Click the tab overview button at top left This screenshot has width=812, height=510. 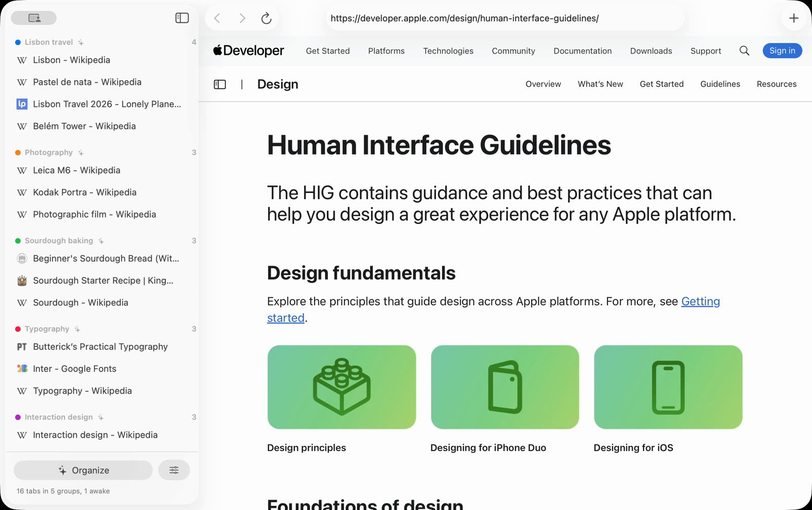click(x=34, y=18)
